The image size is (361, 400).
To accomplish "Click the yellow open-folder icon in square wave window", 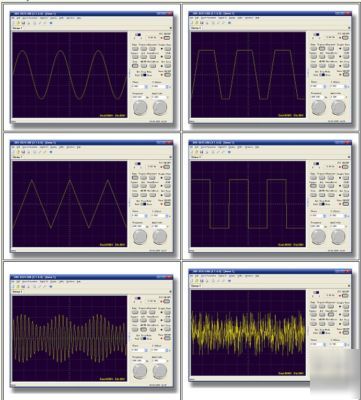I will (x=197, y=152).
